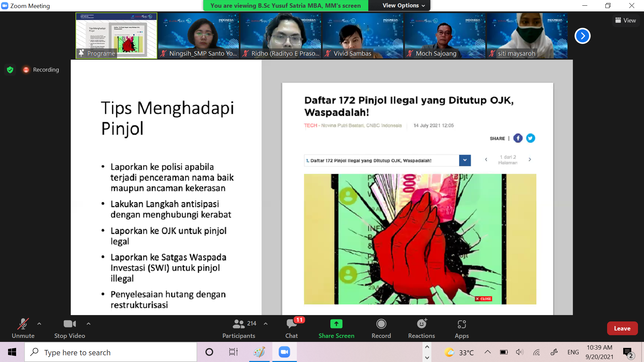Open the notification center with 2 alerts
Image resolution: width=644 pixels, height=362 pixels.
(628, 353)
